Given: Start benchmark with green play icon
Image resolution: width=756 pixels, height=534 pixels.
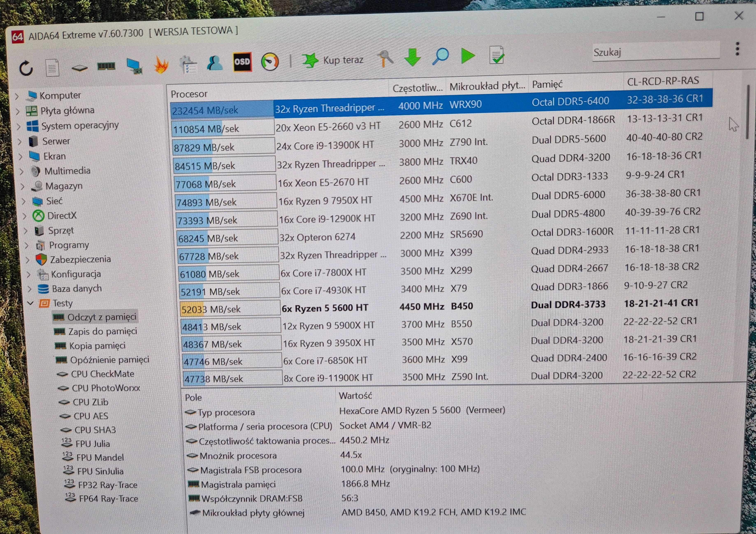Looking at the screenshot, I should (x=468, y=56).
